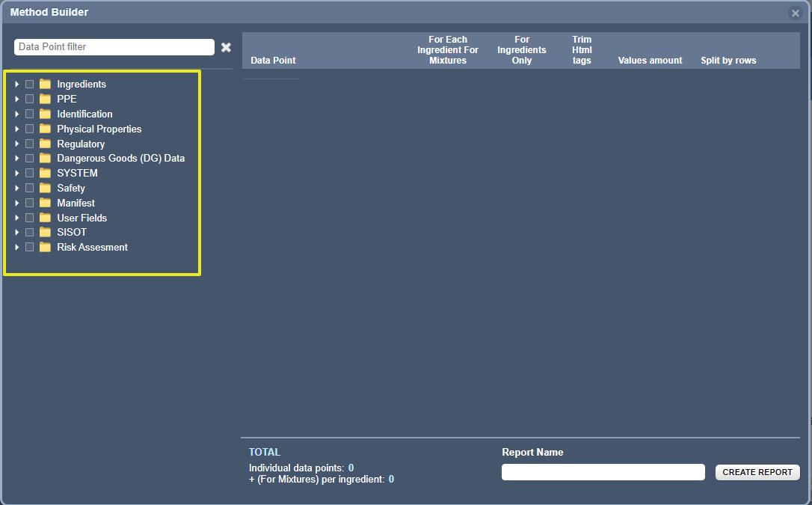This screenshot has height=505, width=812.
Task: Clear the Data Point filter
Action: click(x=226, y=46)
